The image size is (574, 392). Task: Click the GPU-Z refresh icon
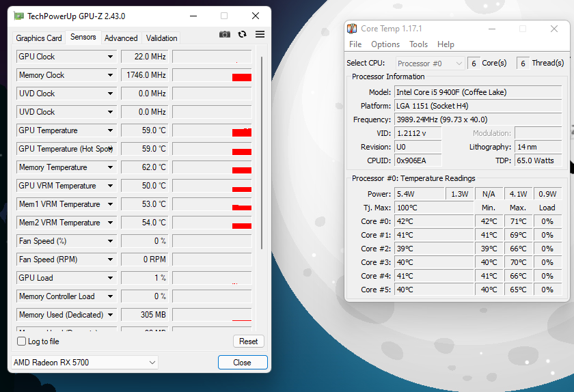click(x=242, y=34)
